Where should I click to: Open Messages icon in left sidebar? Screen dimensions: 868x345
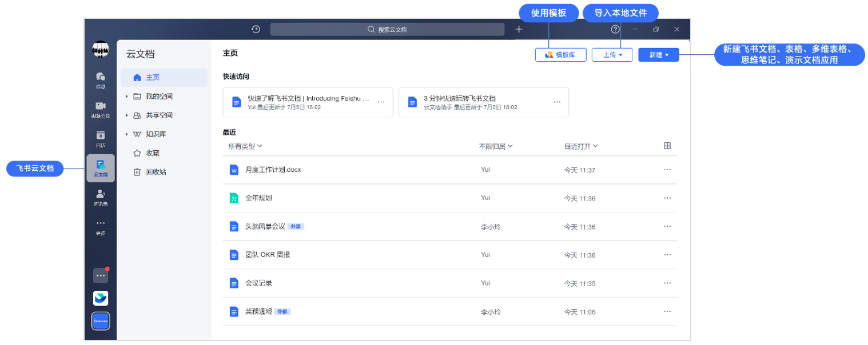pos(101,79)
